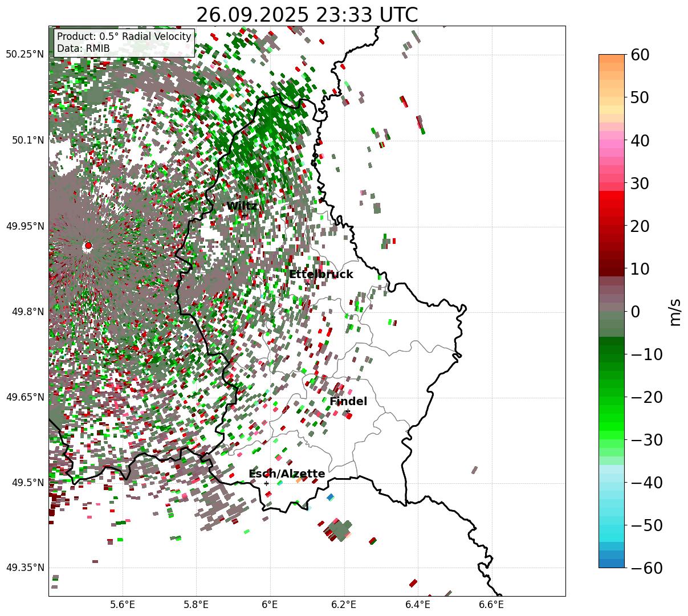Click the 6°E longitude tick label

pos(270,605)
